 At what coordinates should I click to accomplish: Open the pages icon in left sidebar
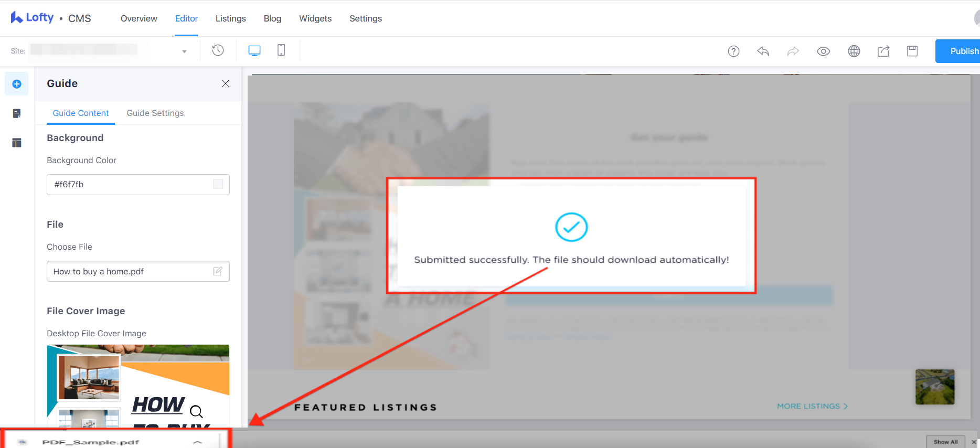coord(17,113)
